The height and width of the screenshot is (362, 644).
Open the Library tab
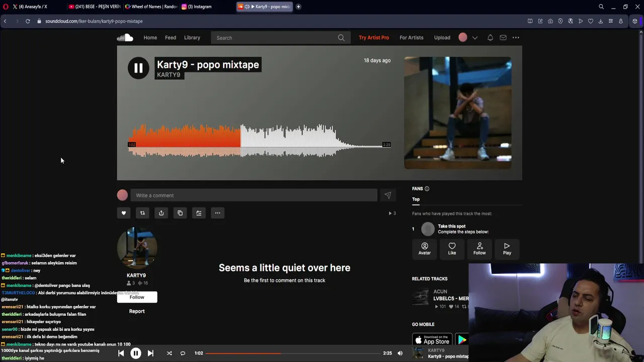pos(192,38)
